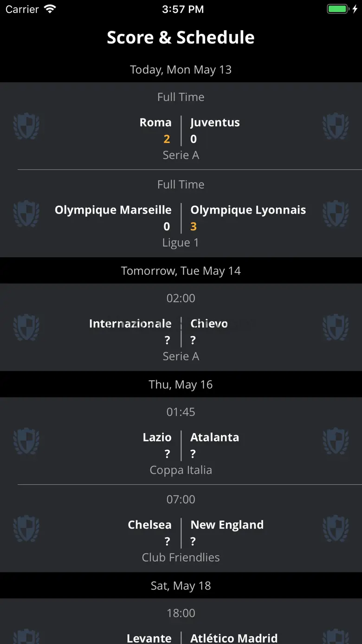
Task: Tap Juventus team crest icon
Action: point(336,126)
